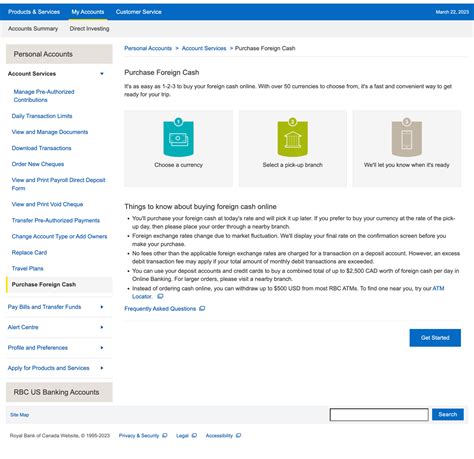This screenshot has height=459, width=474.
Task: Switch to Direct Investing tab
Action: (x=89, y=29)
